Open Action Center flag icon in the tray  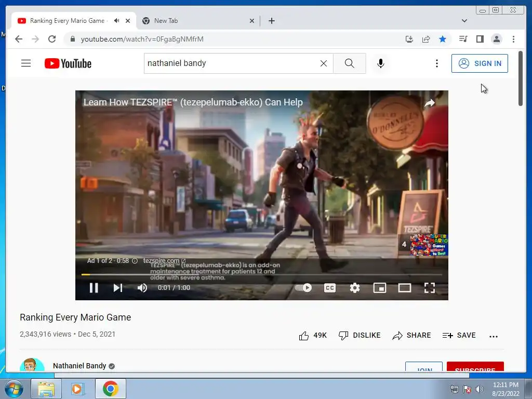[467, 389]
